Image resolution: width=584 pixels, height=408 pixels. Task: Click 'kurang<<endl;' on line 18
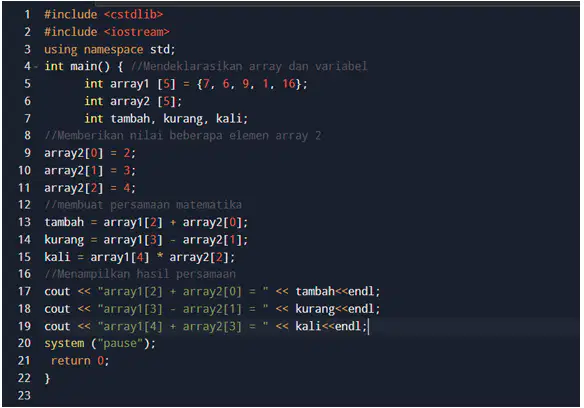338,309
